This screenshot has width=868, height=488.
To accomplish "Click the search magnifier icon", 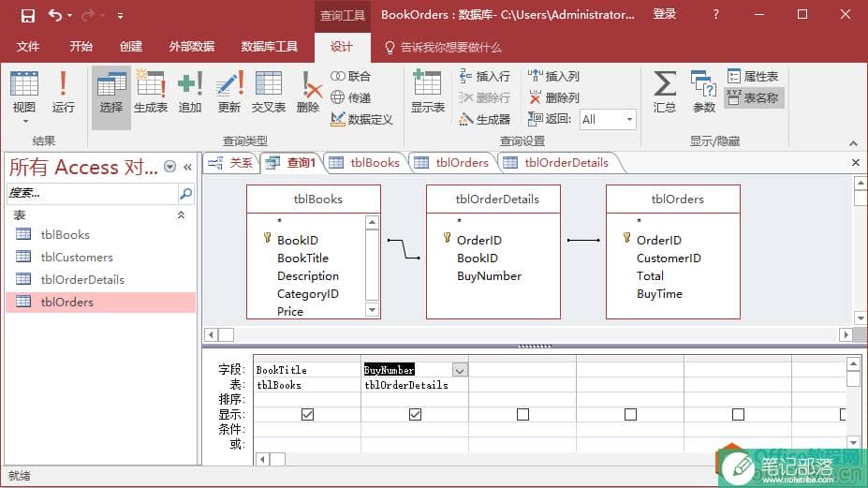I will (x=186, y=193).
